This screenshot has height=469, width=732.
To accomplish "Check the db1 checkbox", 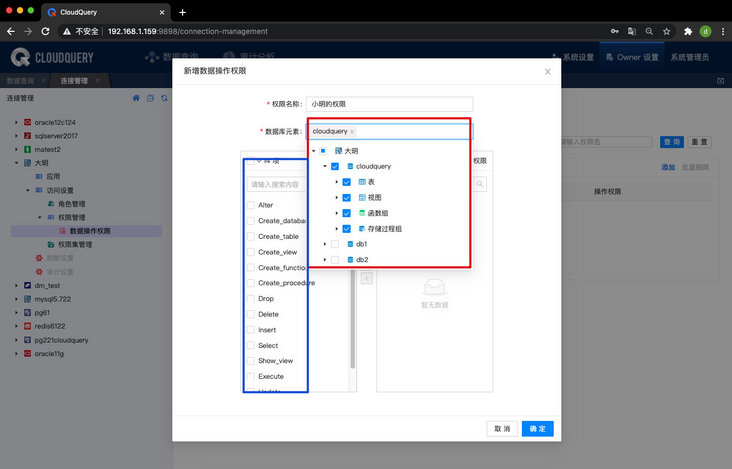I will pyautogui.click(x=335, y=244).
